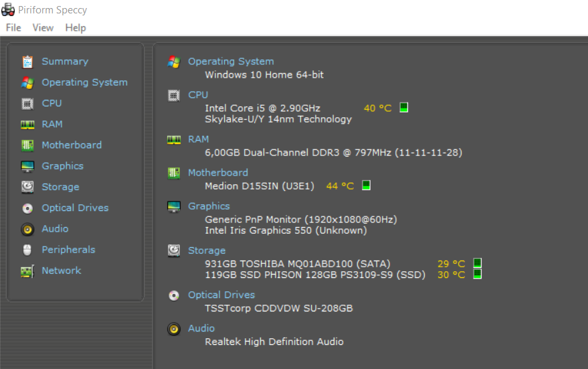Click the TOSHIBA drive temperature indicator
The height and width of the screenshot is (369, 588).
pos(478,263)
